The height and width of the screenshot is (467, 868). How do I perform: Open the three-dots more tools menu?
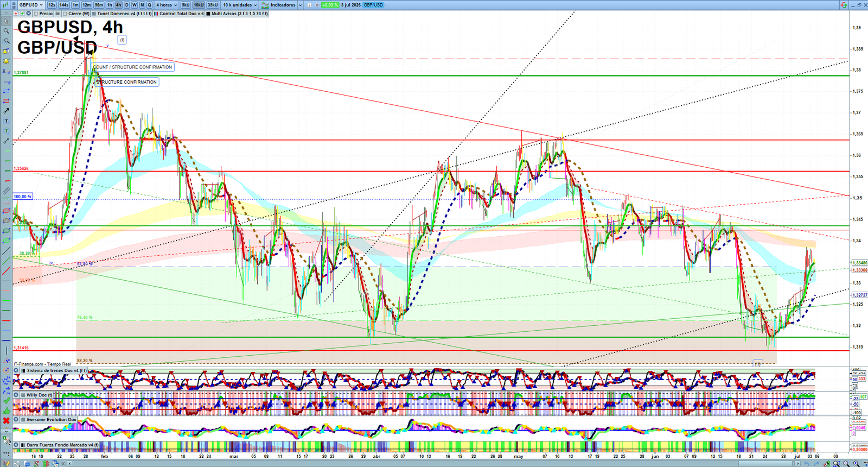pyautogui.click(x=7, y=453)
